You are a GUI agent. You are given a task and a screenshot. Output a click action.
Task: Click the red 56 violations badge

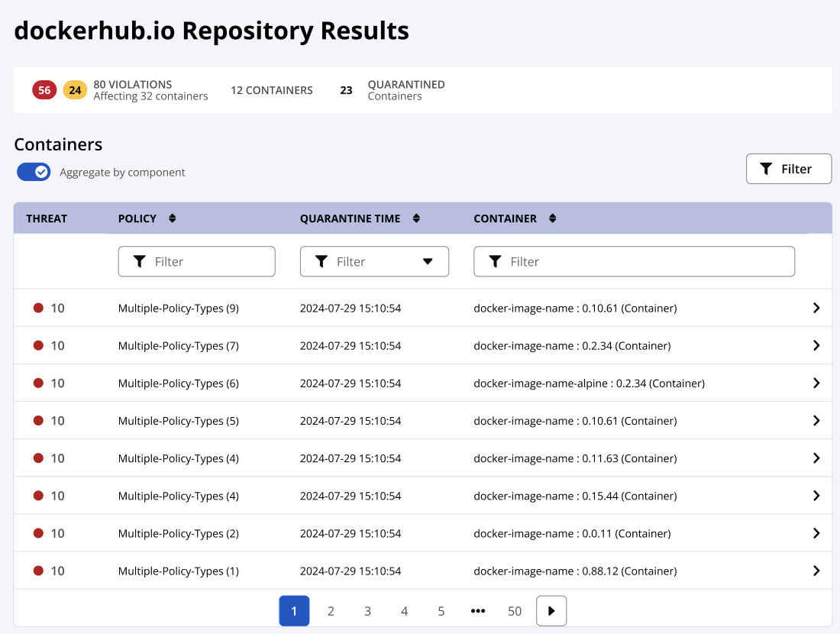point(44,90)
